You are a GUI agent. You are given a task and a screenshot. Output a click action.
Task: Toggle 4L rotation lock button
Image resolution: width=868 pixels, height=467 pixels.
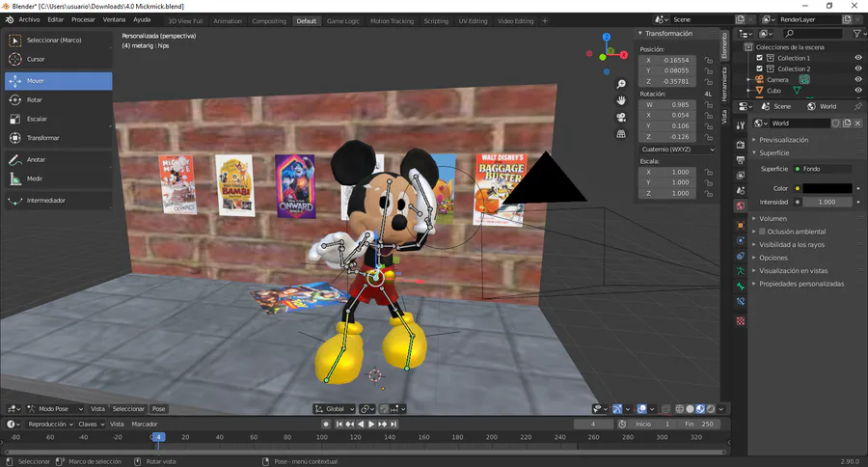point(708,95)
